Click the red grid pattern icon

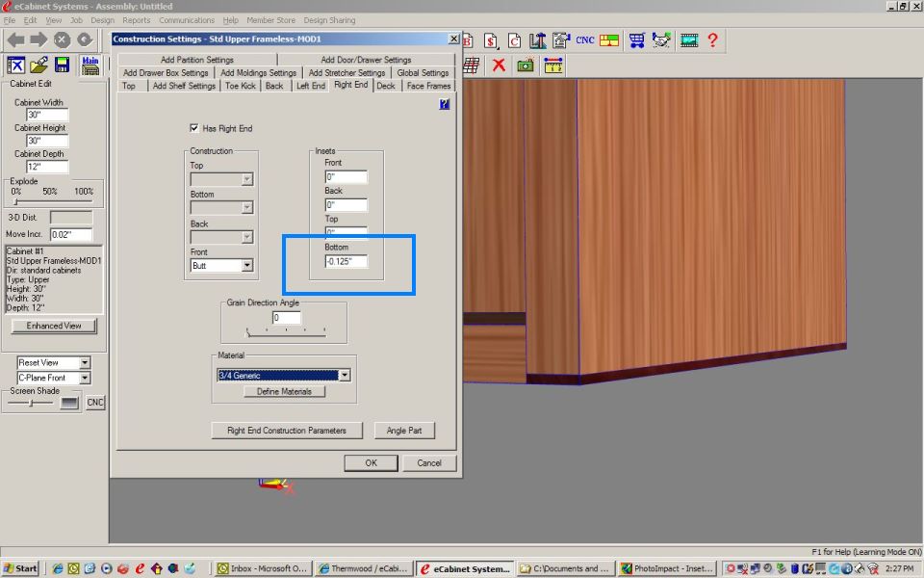click(x=471, y=65)
